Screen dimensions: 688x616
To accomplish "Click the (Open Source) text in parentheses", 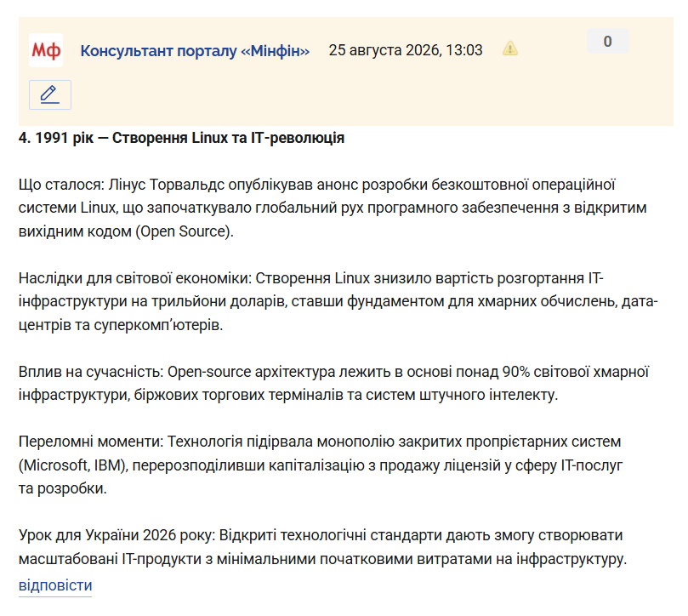I will click(x=182, y=231).
